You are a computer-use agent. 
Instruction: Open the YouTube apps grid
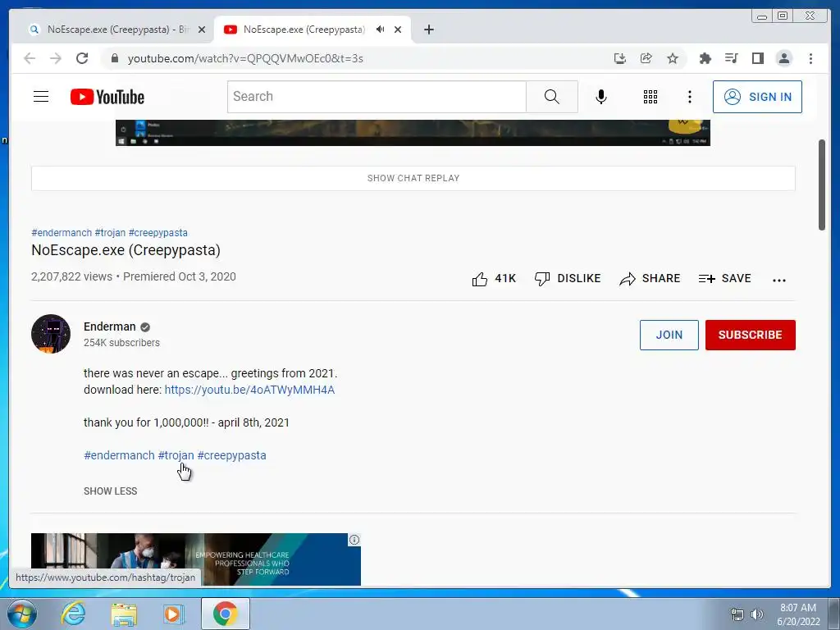click(651, 97)
